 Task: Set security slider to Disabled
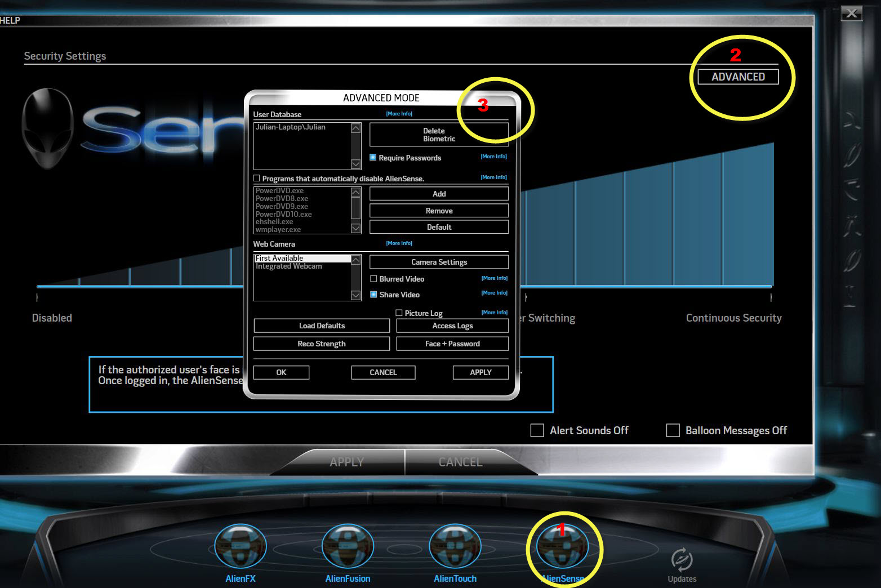click(x=52, y=318)
